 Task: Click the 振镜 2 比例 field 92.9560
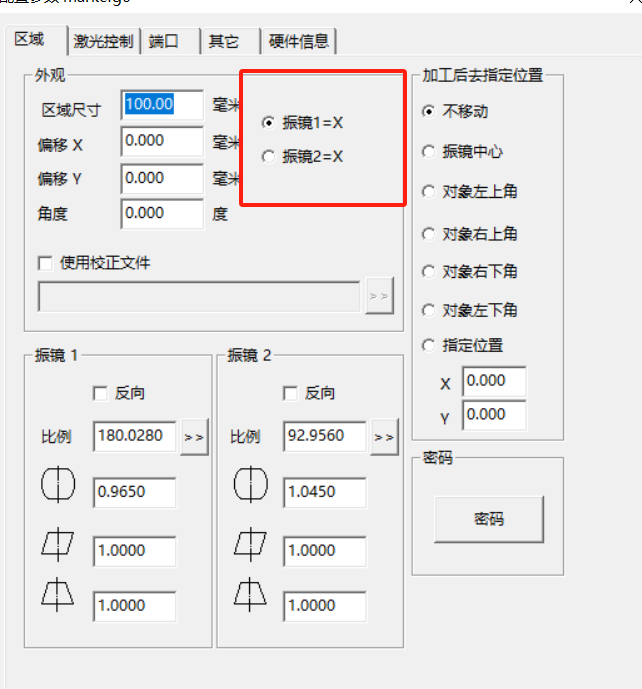(x=325, y=436)
